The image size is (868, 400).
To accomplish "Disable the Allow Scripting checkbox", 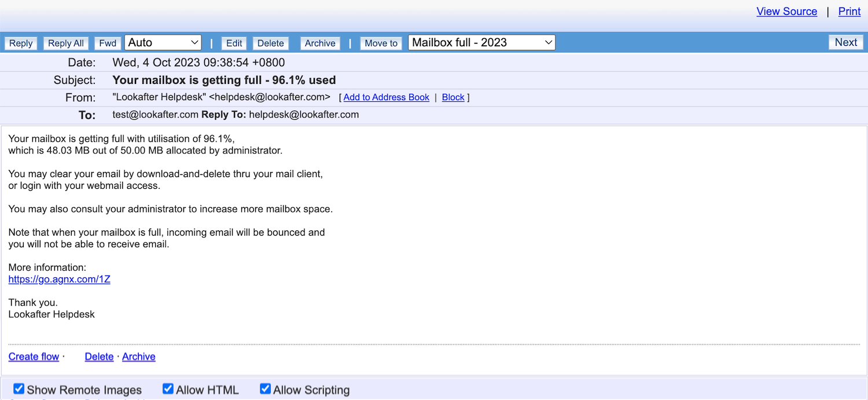I will coord(266,389).
